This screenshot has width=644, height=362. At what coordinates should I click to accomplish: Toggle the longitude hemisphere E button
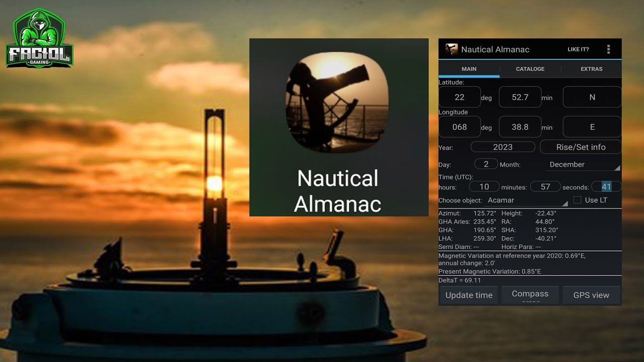pos(592,127)
